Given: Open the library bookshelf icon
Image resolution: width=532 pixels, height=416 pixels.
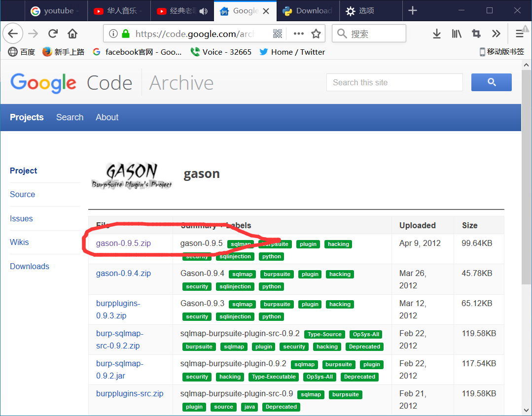Looking at the screenshot, I should pos(457,34).
